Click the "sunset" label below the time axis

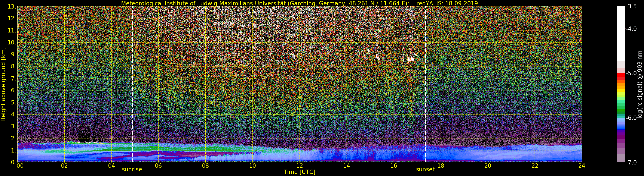click(x=425, y=169)
